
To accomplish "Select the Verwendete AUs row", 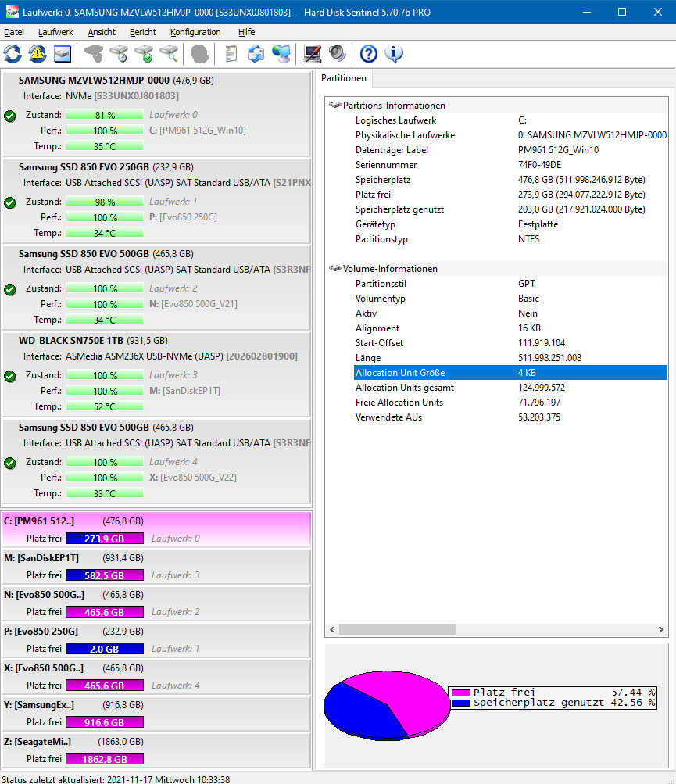I will pos(510,417).
